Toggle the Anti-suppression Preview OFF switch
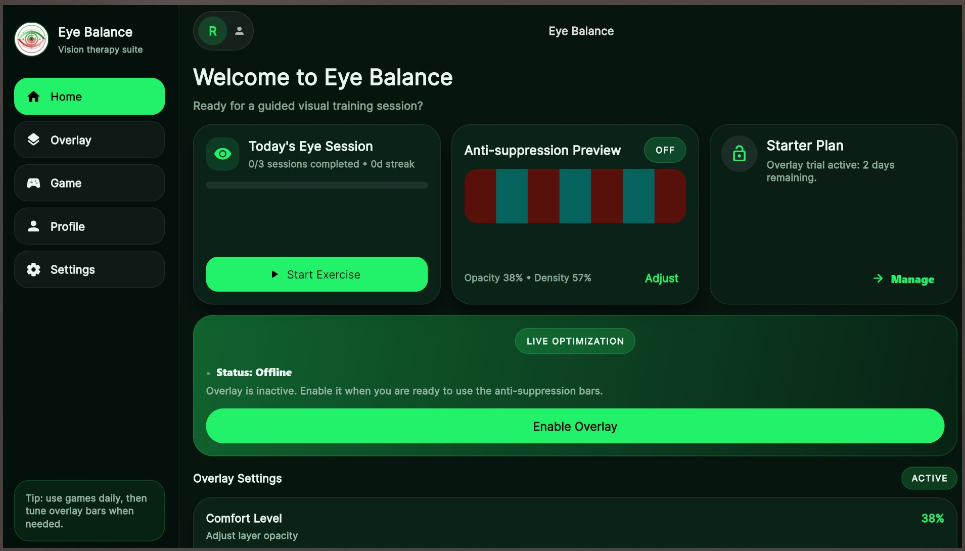The width and height of the screenshot is (965, 551). (665, 150)
